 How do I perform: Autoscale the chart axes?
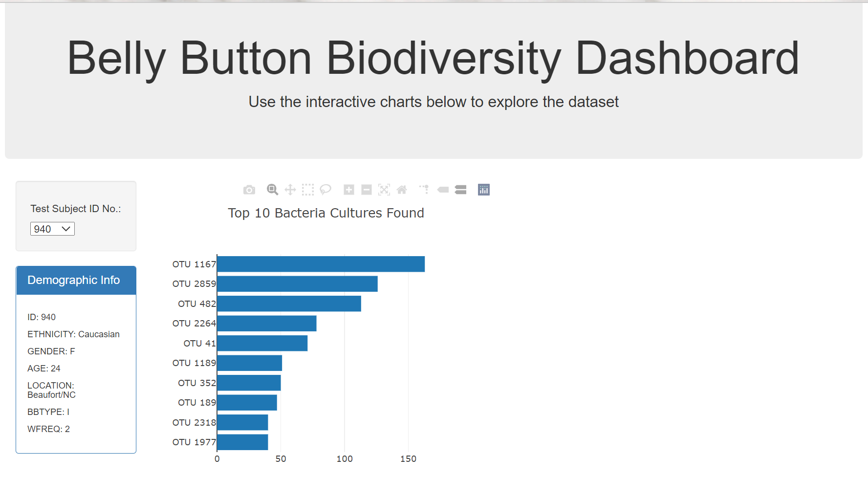[384, 190]
